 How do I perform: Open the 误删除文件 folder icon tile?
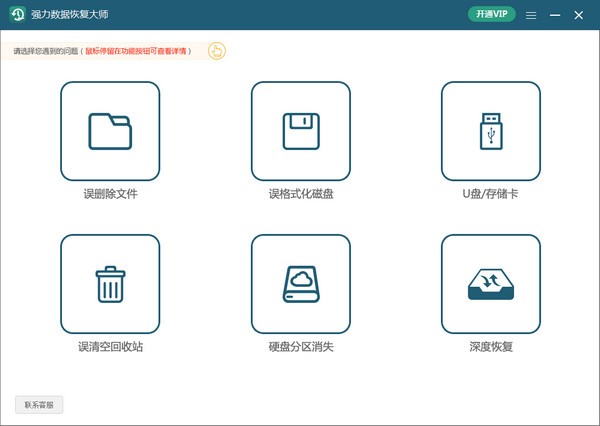click(x=110, y=131)
